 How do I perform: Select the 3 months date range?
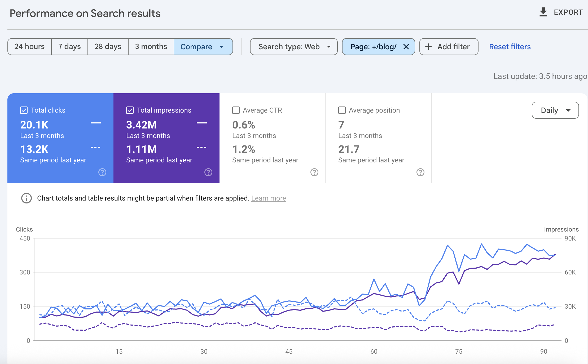(x=151, y=47)
